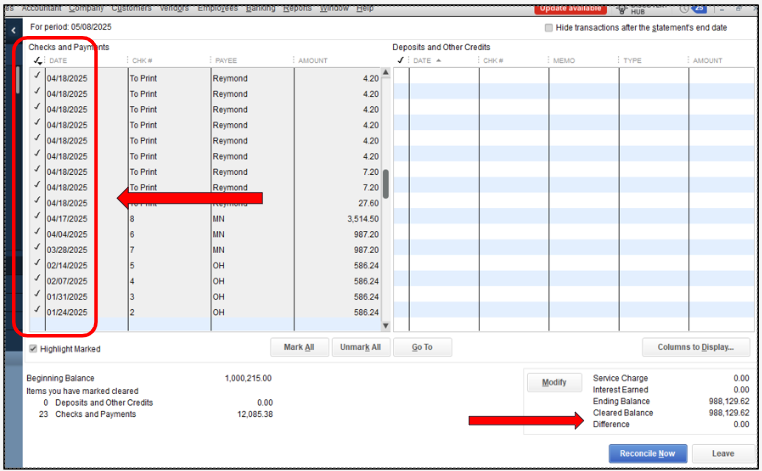Sort checks by the CHK # column header
This screenshot has width=762, height=471.
pyautogui.click(x=142, y=60)
